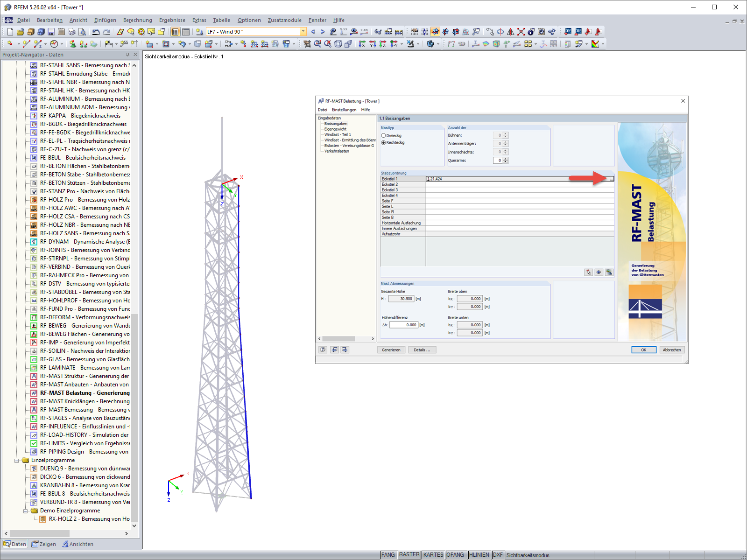Open an existing project file
Image resolution: width=747 pixels, height=560 pixels.
[20, 32]
